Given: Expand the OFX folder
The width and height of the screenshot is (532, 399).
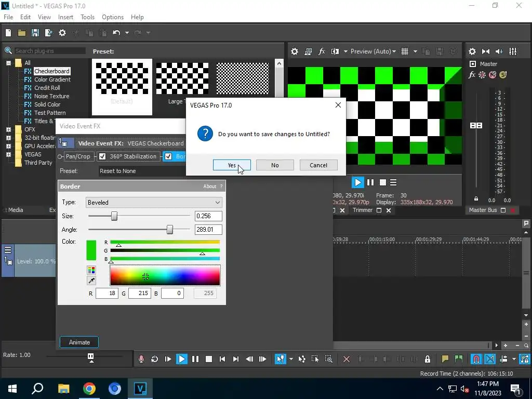Looking at the screenshot, I should (x=8, y=129).
